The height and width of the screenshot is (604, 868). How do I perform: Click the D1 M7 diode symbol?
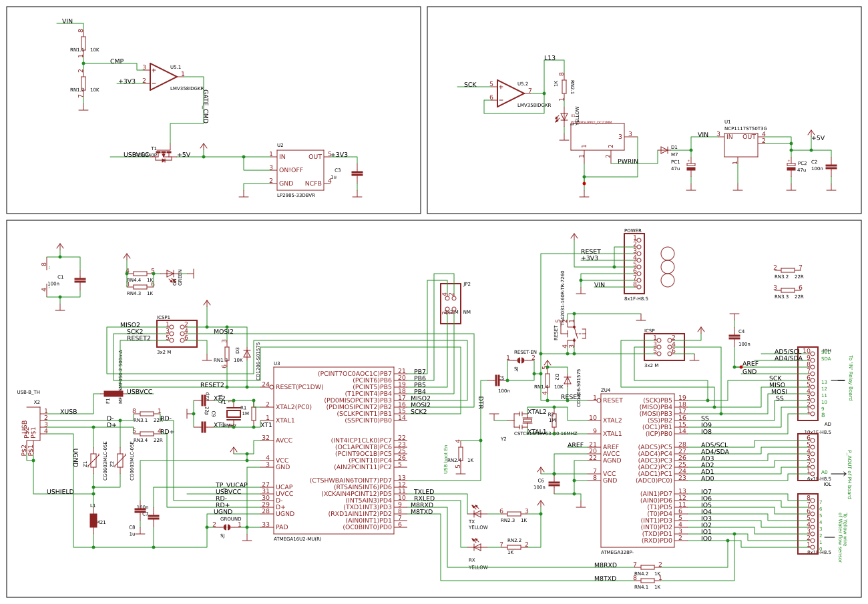pos(664,150)
